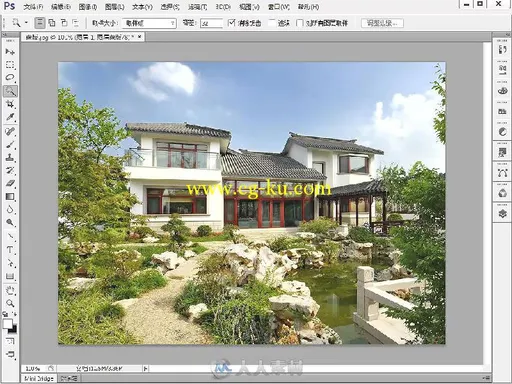Viewport: 512px width, 384px height.
Task: Select the Crop tool
Action: tap(10, 104)
